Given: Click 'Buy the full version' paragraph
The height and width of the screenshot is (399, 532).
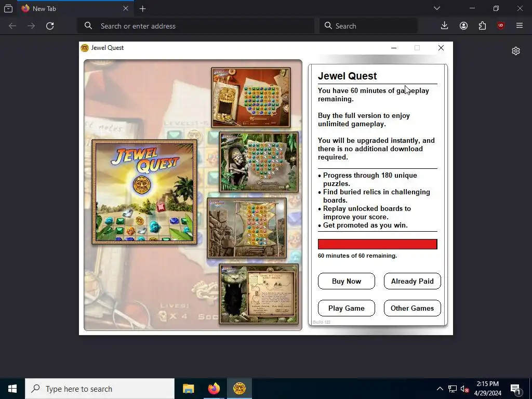Looking at the screenshot, I should 364,120.
